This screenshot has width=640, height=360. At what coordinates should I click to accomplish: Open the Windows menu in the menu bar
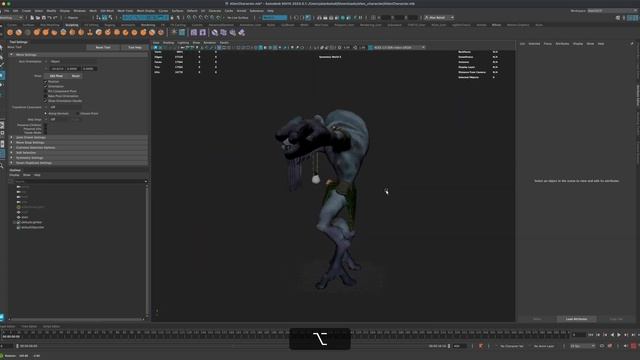click(x=79, y=11)
